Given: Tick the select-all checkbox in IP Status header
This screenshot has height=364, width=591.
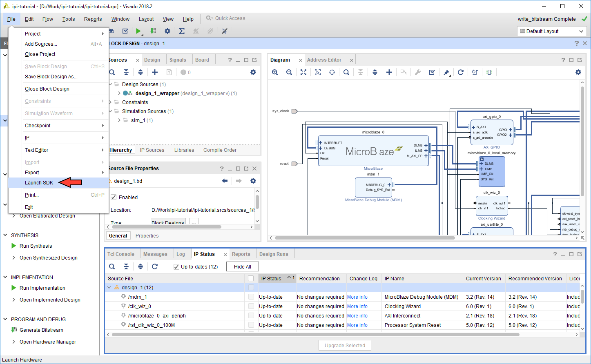Looking at the screenshot, I should coord(251,278).
